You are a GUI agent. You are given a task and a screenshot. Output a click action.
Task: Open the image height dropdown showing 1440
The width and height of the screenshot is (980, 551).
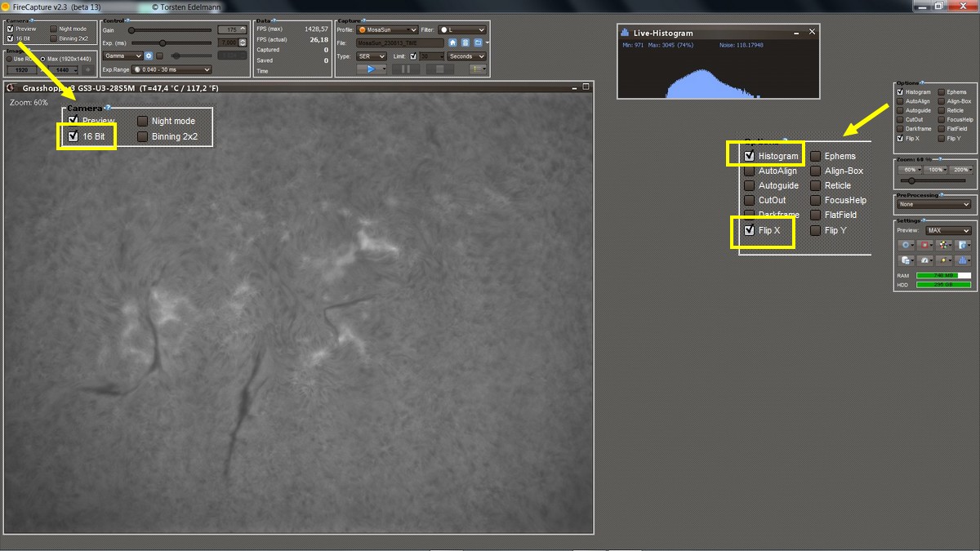pyautogui.click(x=63, y=70)
